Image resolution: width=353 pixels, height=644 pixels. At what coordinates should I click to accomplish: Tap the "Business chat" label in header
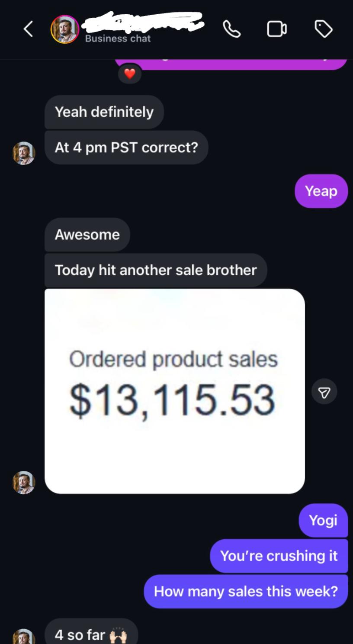[118, 39]
